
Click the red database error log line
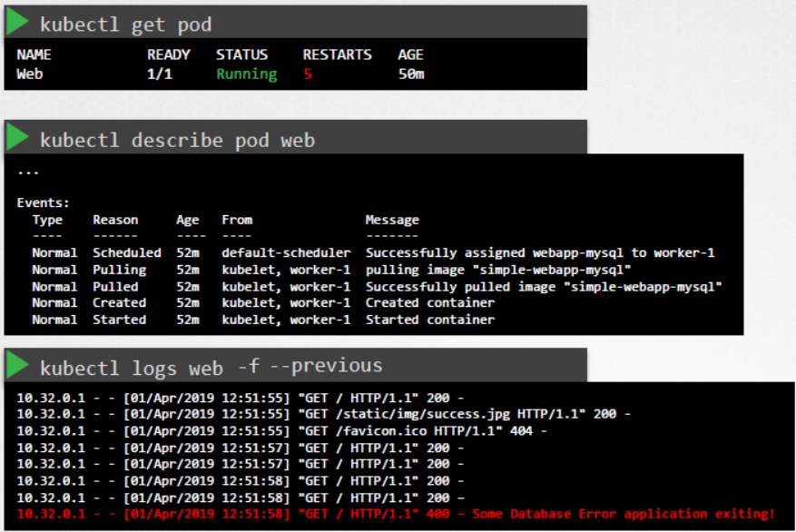coord(395,514)
